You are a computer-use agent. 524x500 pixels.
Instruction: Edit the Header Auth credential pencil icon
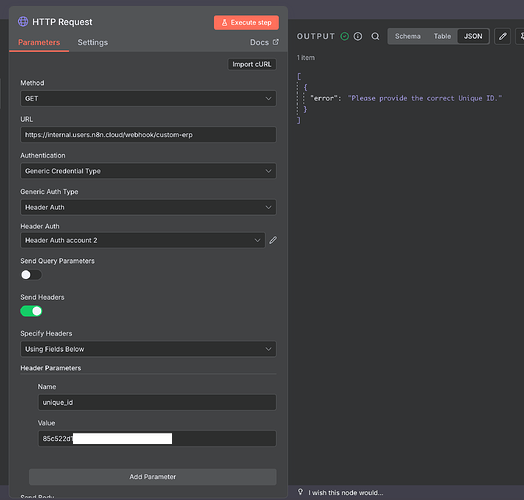point(273,240)
